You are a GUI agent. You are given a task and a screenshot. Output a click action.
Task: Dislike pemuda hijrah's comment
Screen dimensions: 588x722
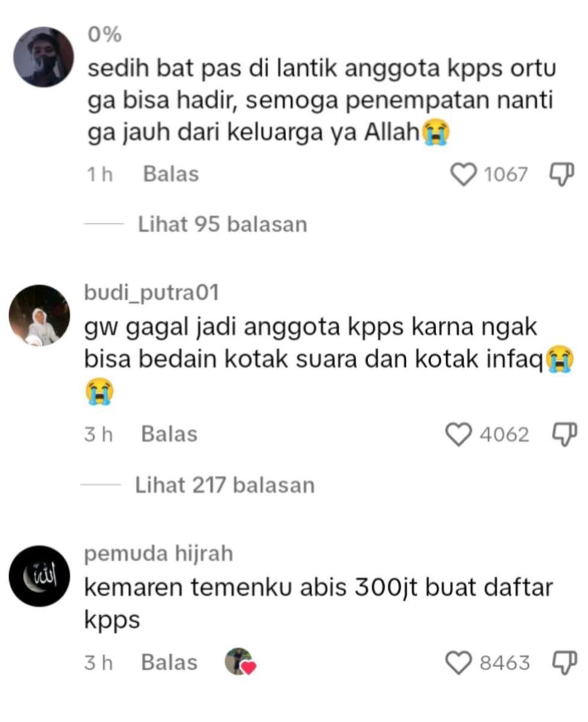[563, 662]
